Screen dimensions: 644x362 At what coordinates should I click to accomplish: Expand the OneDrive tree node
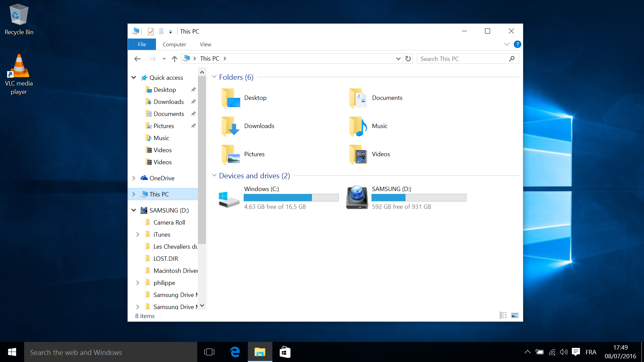[x=133, y=178]
